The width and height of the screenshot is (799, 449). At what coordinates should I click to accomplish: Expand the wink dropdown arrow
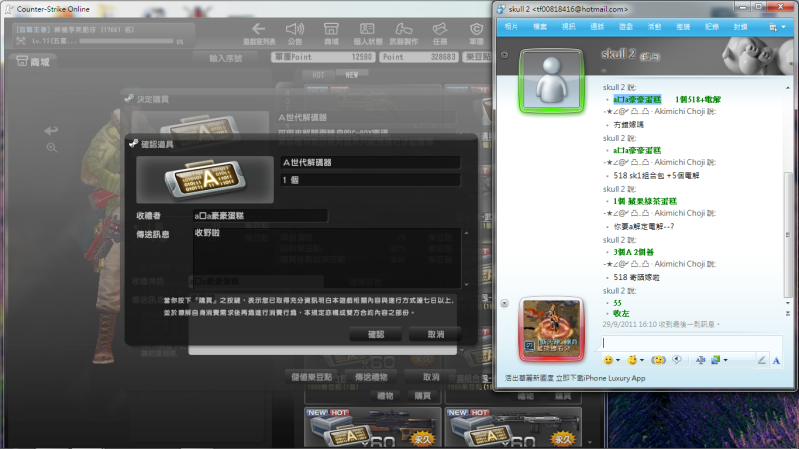642,360
